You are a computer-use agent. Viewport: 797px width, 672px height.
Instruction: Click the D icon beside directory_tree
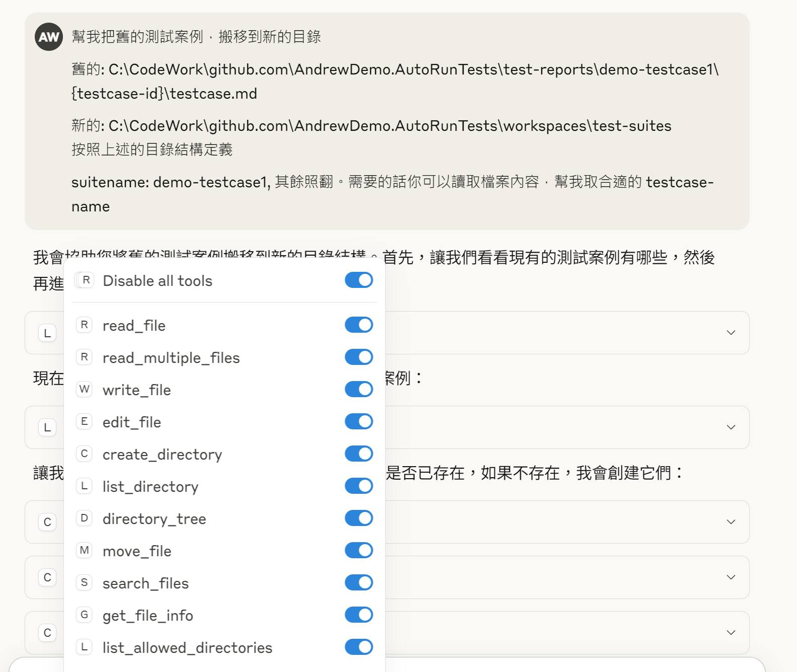coord(84,518)
